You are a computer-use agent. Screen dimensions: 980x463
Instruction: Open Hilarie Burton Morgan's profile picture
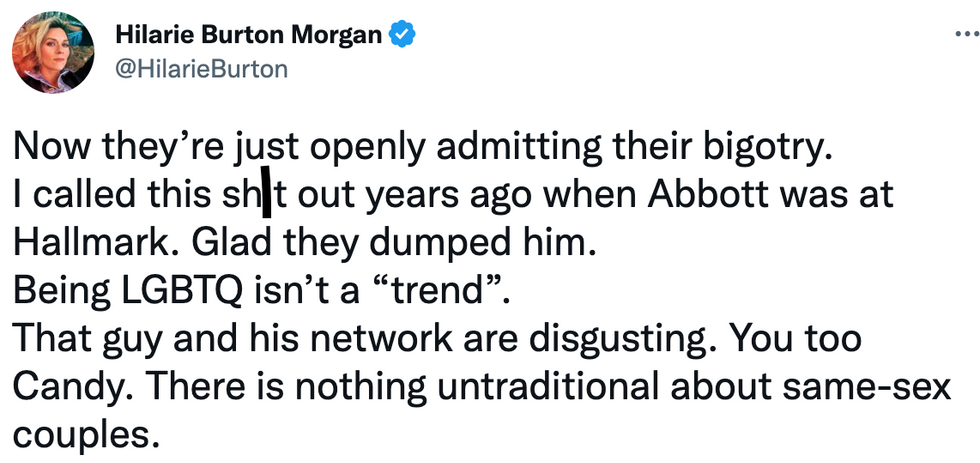pyautogui.click(x=53, y=52)
